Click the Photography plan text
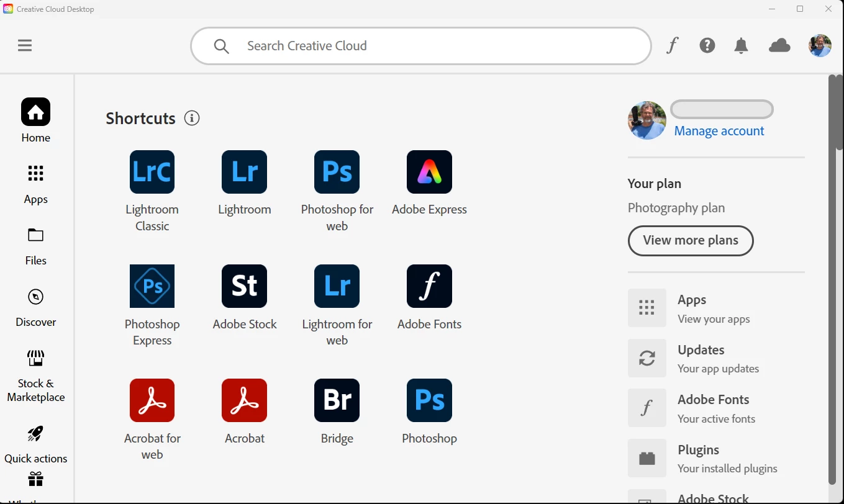Image resolution: width=844 pixels, height=504 pixels. click(x=676, y=208)
